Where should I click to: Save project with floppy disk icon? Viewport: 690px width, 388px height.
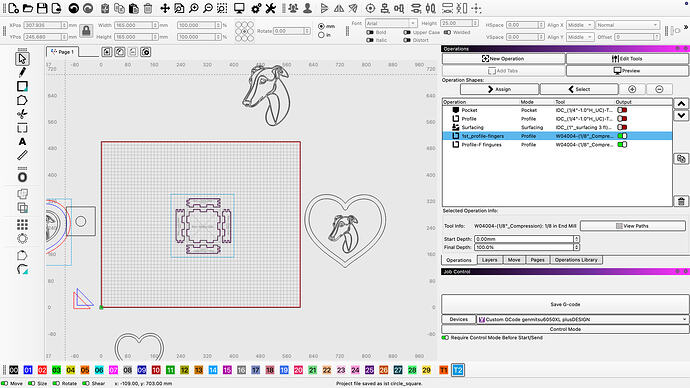(42, 8)
